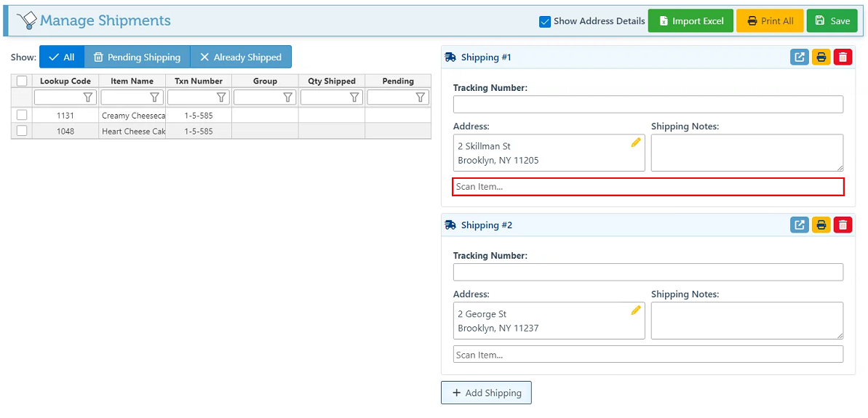Check the row for Lookup Code 1131

(x=22, y=115)
